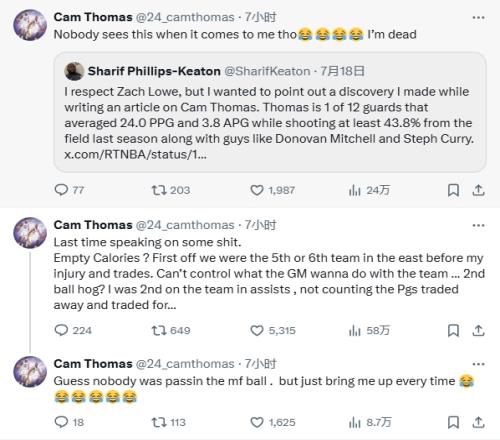This screenshot has width=500, height=440.
Task: Bookmark the first Cam Thomas tweet
Action: (x=453, y=190)
